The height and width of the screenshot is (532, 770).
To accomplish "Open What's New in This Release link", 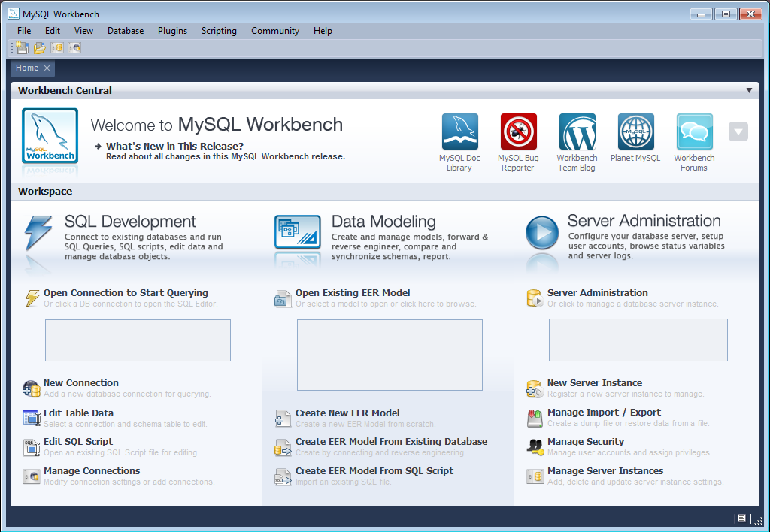I will coord(174,146).
